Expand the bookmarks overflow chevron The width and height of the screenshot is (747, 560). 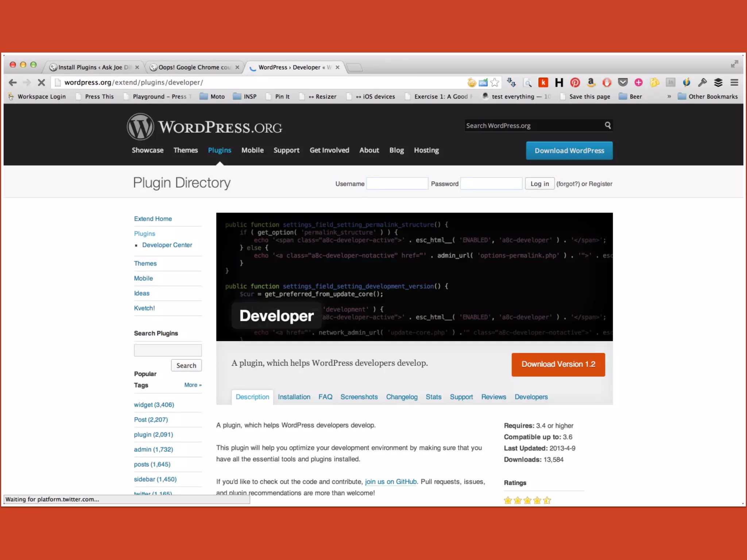(x=669, y=97)
